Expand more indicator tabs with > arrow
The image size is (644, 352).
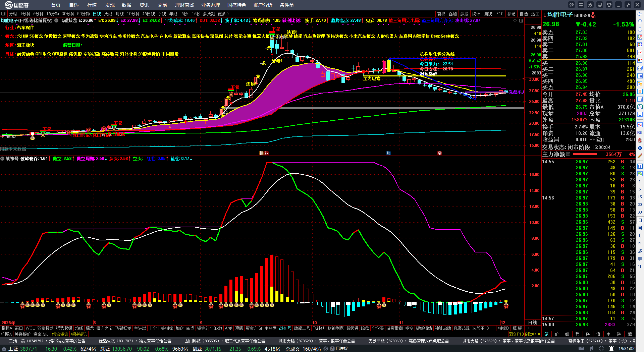coord(488,328)
